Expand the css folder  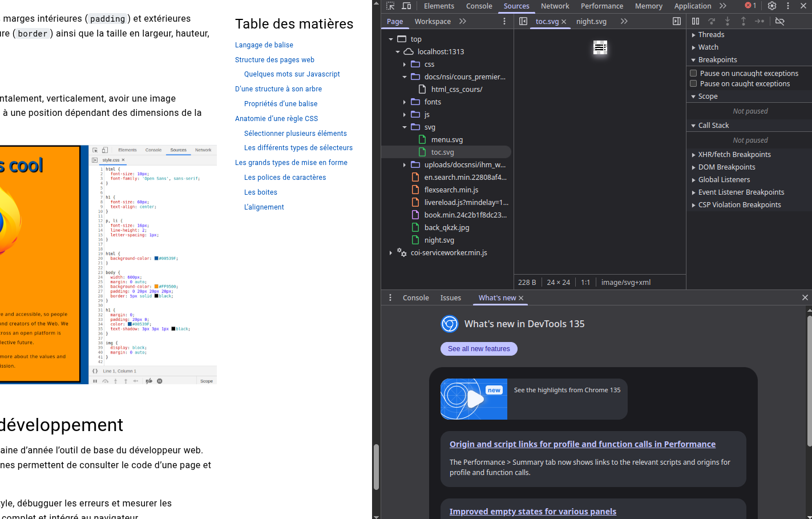tap(405, 65)
